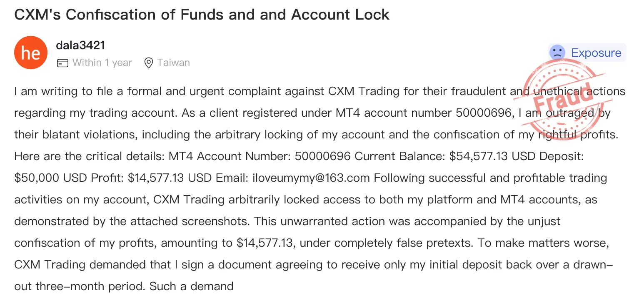This screenshot has width=644, height=301.
Task: Click the orange 'he' user avatar
Action: [31, 53]
